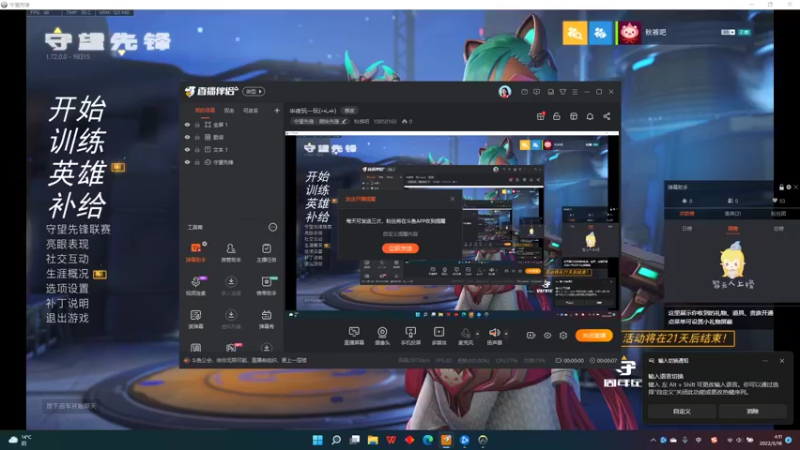Select 英雄 in Overwatch main menu
This screenshot has height=450, width=800.
[x=77, y=173]
